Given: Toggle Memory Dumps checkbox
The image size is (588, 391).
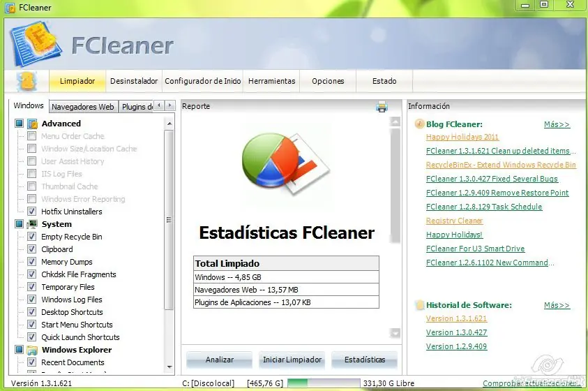Looking at the screenshot, I should coord(32,262).
